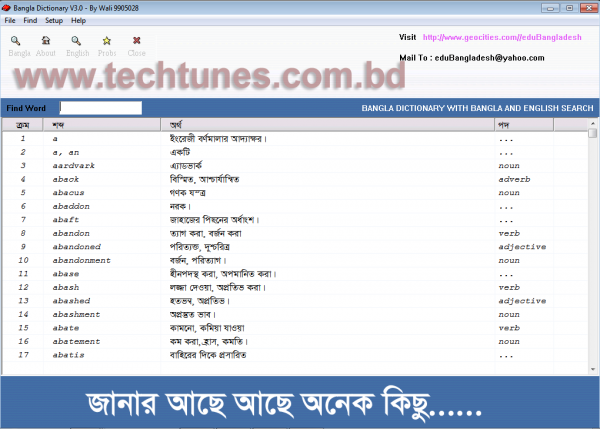Click the meaning 'গণক যন্ত্র'
600x429 pixels.
click(x=188, y=192)
